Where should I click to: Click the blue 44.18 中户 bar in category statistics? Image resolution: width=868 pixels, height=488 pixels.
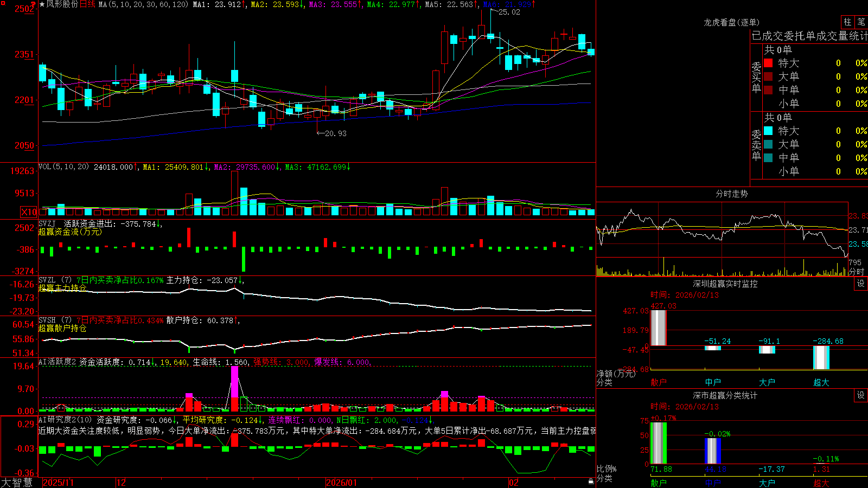click(x=713, y=451)
